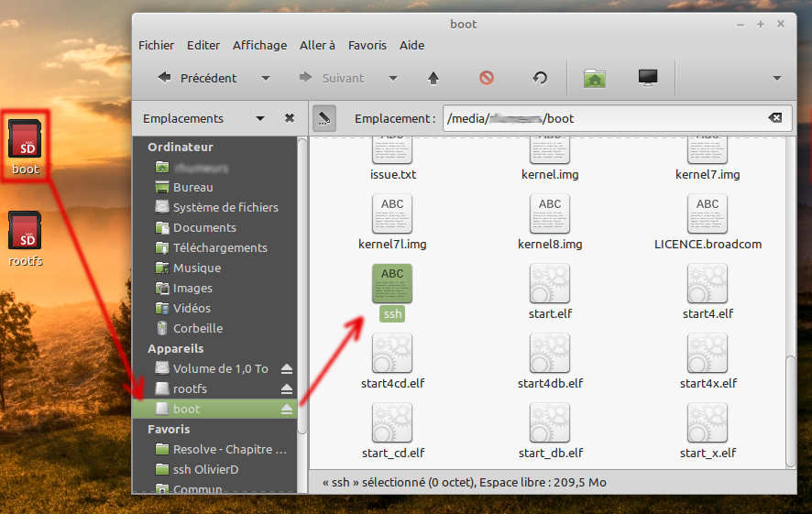The image size is (812, 514).
Task: Toggle the location text entry edit button
Action: (x=324, y=118)
